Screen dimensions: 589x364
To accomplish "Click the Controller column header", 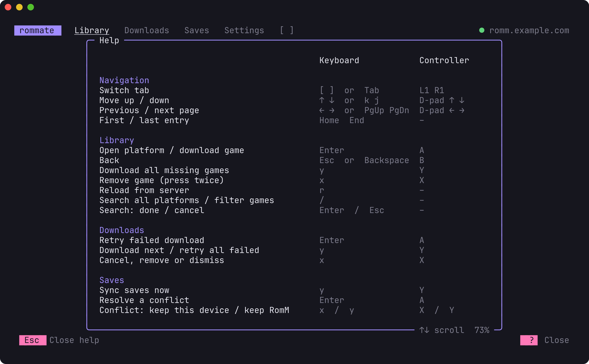I will (444, 60).
